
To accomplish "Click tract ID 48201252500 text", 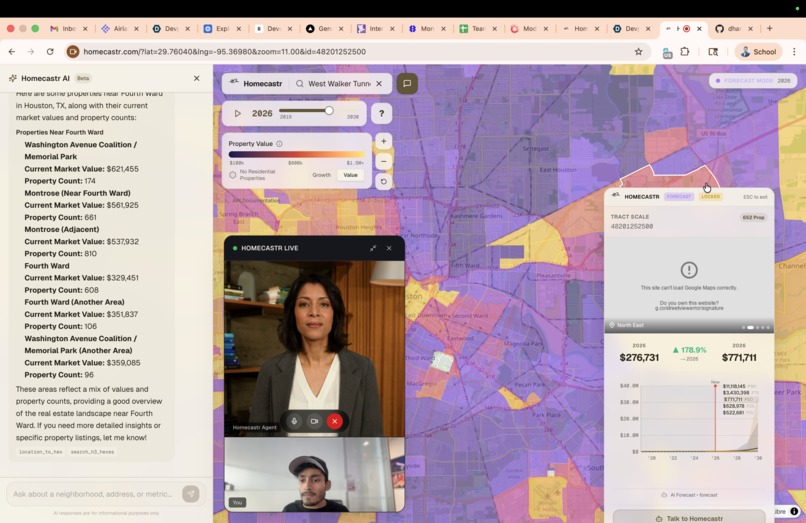I will [x=632, y=226].
